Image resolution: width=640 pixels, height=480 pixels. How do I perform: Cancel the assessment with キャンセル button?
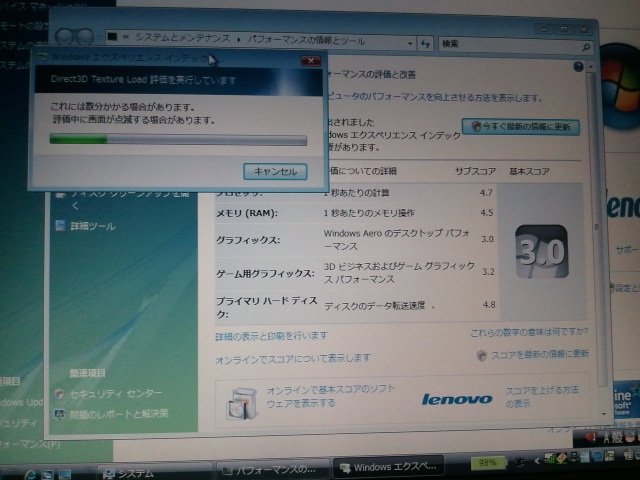[x=275, y=171]
